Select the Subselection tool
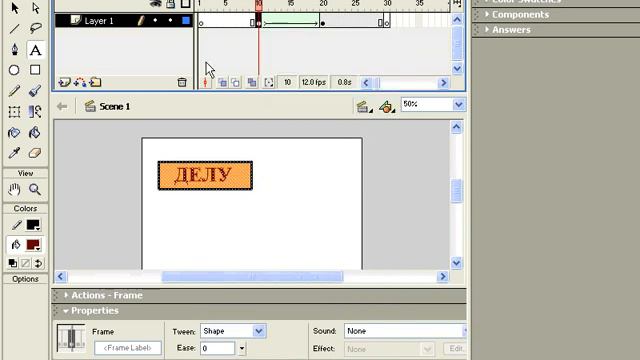The width and height of the screenshot is (640, 360). pyautogui.click(x=36, y=8)
